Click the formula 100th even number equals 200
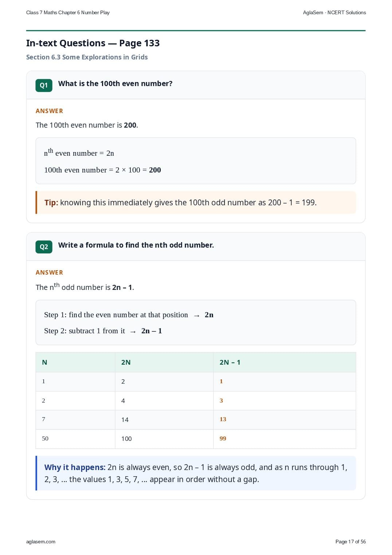This screenshot has height=555, width=392. 102,170
